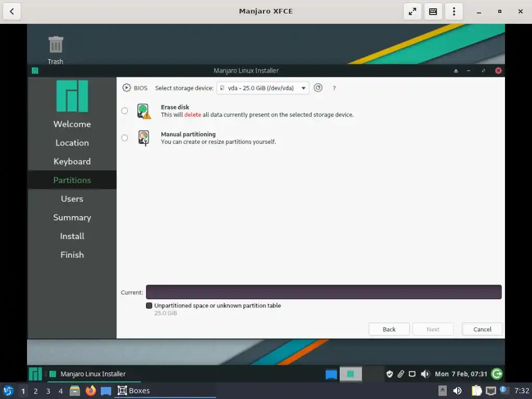Click the Next button
The height and width of the screenshot is (399, 532).
433,329
